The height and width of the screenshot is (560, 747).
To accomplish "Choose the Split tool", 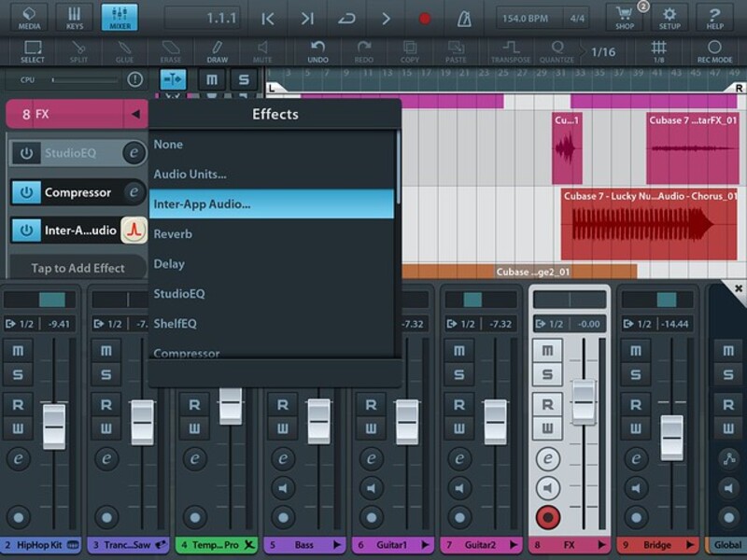I will pos(78,51).
